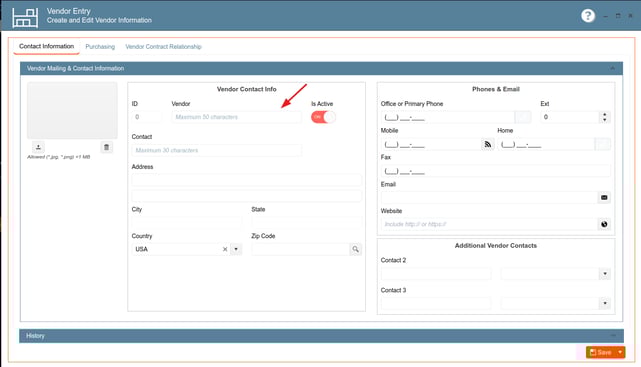
Task: Click the Contact name input field
Action: 217,150
